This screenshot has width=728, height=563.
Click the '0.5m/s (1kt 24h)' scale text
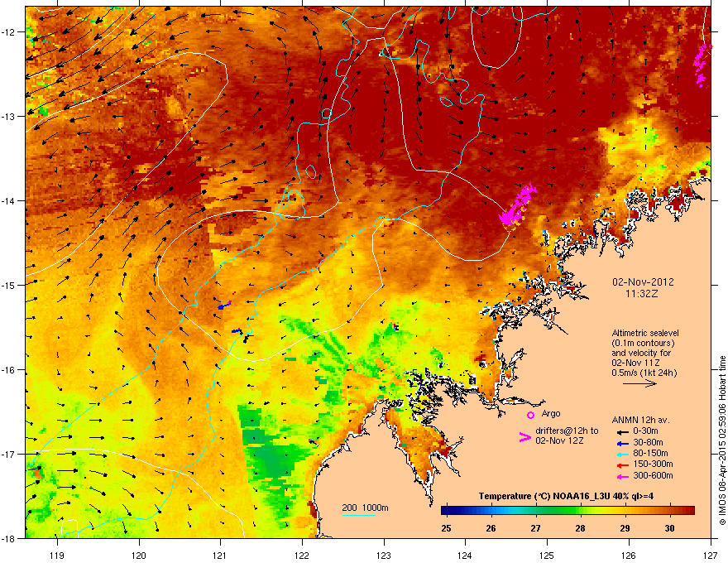click(644, 373)
